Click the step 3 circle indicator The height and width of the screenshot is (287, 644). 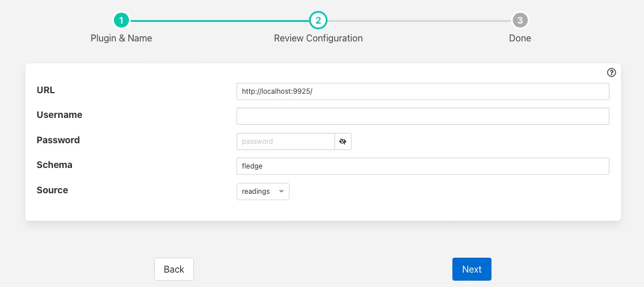pos(520,21)
